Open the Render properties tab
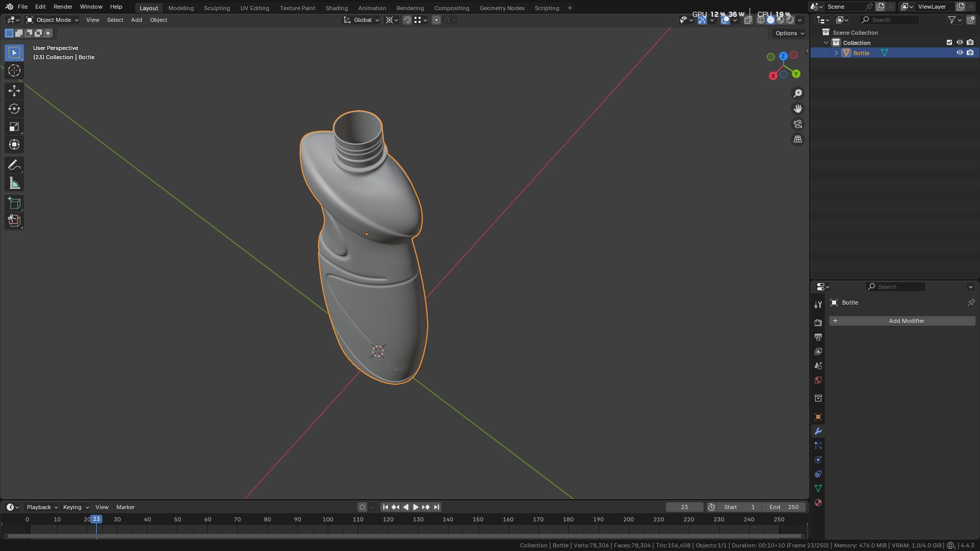Screen dimensions: 980x551 click(818, 322)
